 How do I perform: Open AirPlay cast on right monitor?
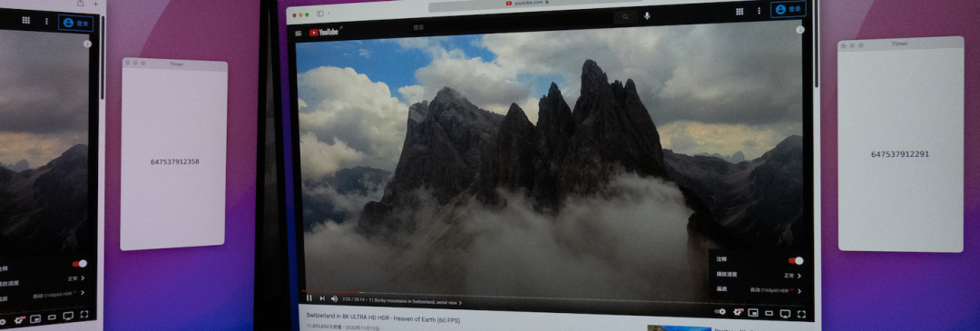pyautogui.click(x=786, y=314)
